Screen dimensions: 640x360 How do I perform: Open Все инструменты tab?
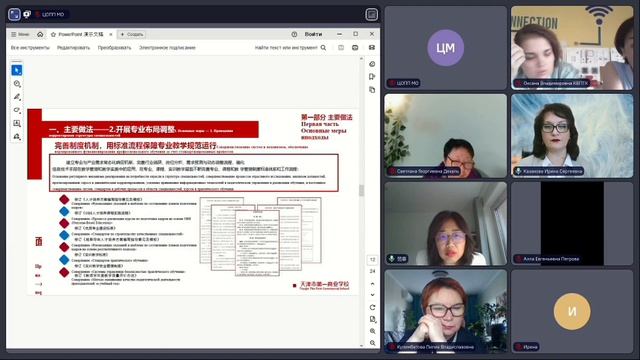tap(30, 48)
